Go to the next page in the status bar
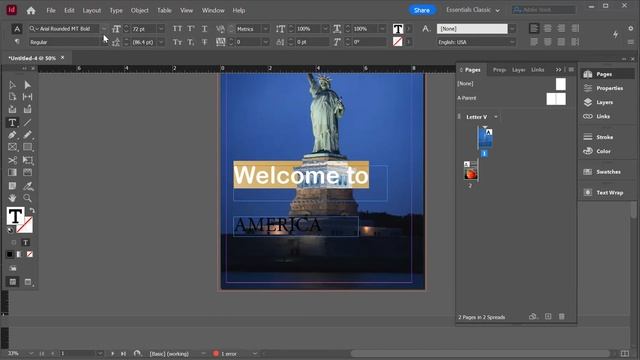Screen dimensions: 640x360 click(x=112, y=353)
